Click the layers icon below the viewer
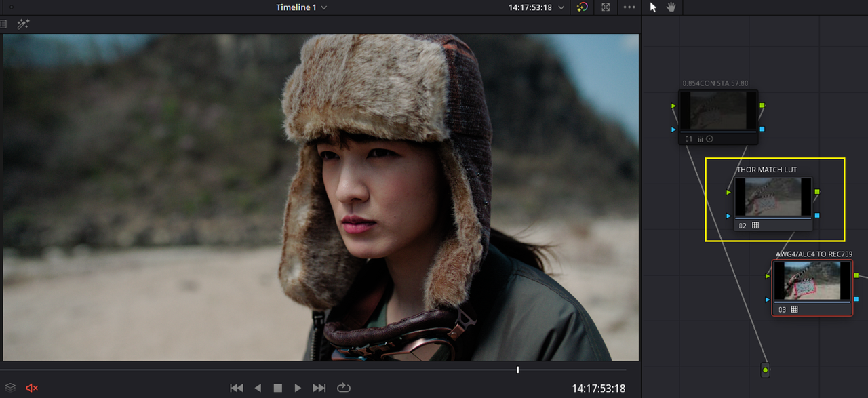The image size is (868, 398). [10, 388]
